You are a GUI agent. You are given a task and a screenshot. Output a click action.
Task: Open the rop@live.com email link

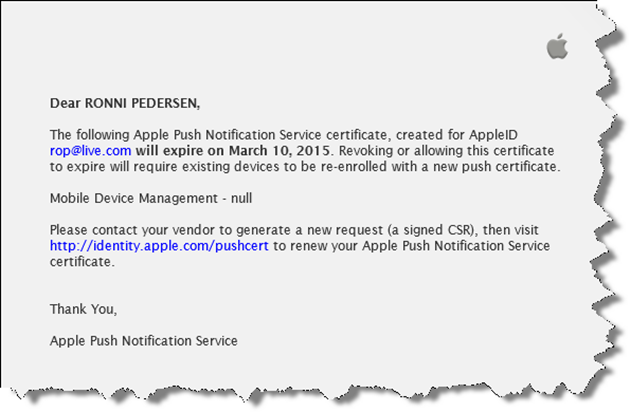(x=90, y=151)
